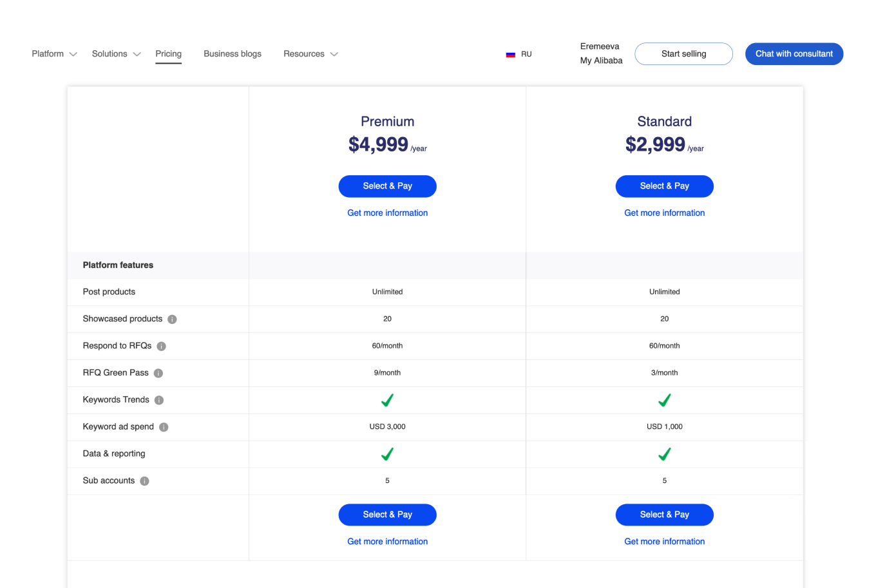Screen dimensions: 876x588
Task: Click the Start selling button
Action: point(683,54)
